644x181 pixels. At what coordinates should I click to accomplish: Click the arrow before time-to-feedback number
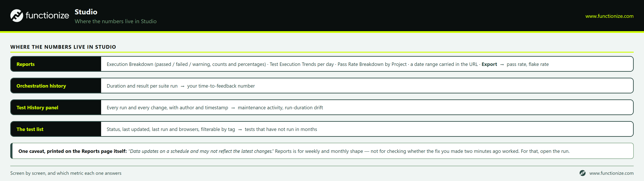point(182,86)
